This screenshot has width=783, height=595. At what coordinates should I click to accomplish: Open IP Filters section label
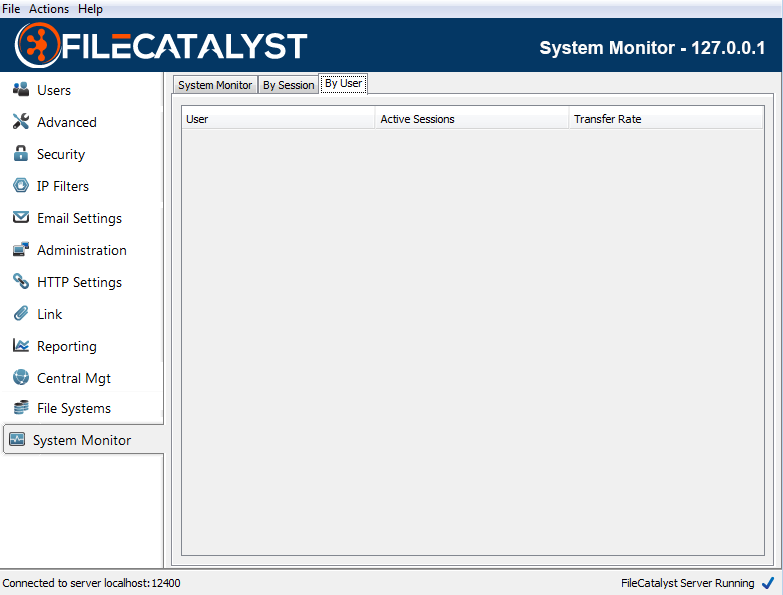pyautogui.click(x=63, y=186)
